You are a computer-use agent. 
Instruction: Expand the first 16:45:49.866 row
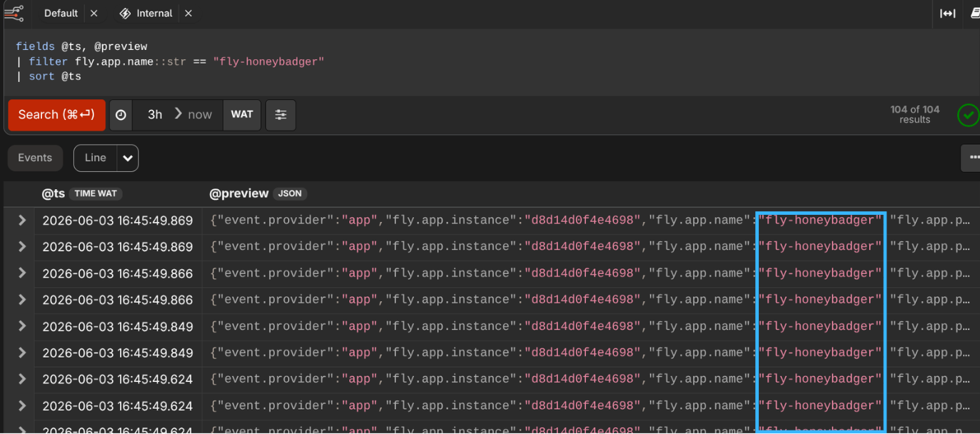coord(22,273)
